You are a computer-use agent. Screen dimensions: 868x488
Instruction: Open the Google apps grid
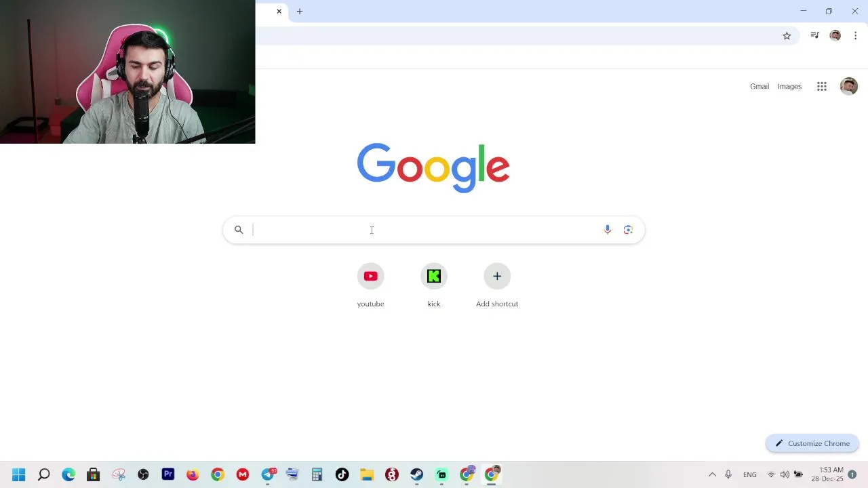822,86
